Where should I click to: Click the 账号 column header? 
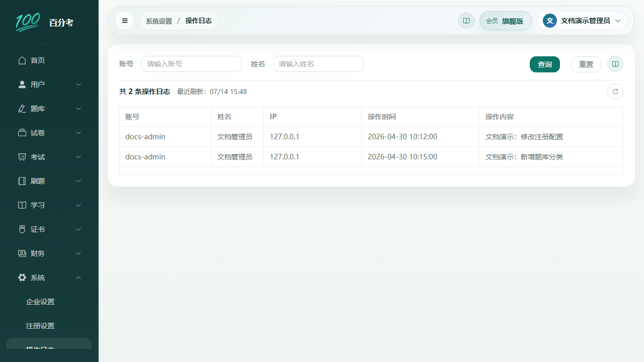point(166,117)
